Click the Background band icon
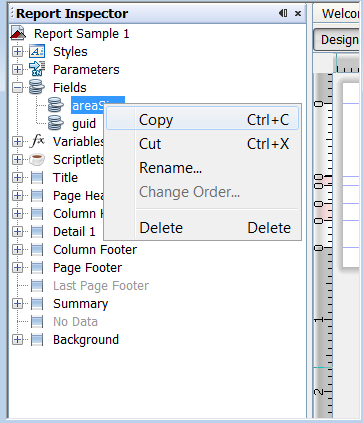Image resolution: width=363 pixels, height=423 pixels. [x=37, y=340]
